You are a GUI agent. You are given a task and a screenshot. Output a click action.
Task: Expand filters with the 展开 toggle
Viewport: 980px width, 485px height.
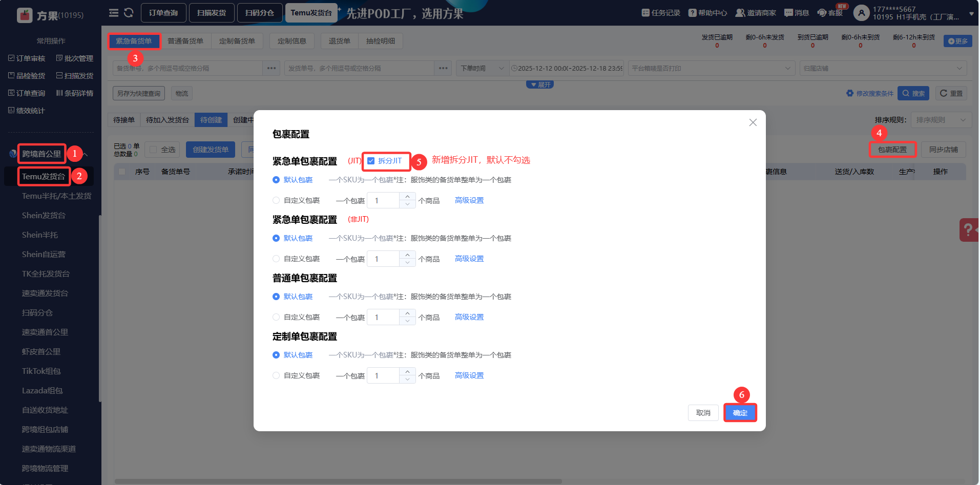point(540,85)
